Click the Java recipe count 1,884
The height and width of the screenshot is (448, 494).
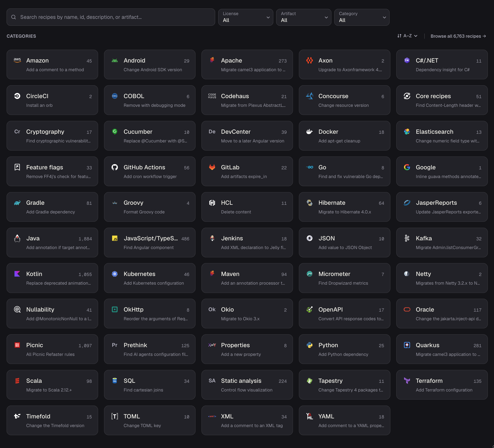85,239
